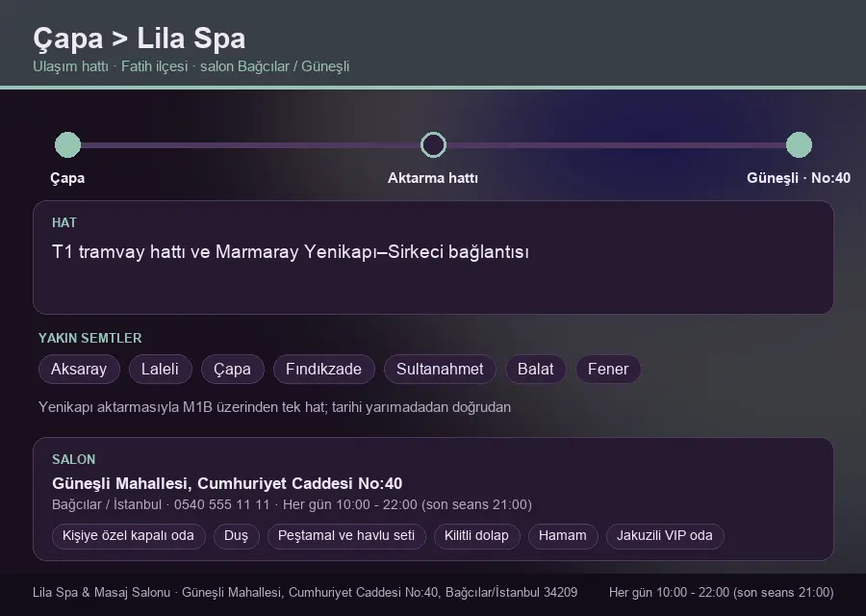Click the Çapa label under the route line

pyautogui.click(x=68, y=178)
